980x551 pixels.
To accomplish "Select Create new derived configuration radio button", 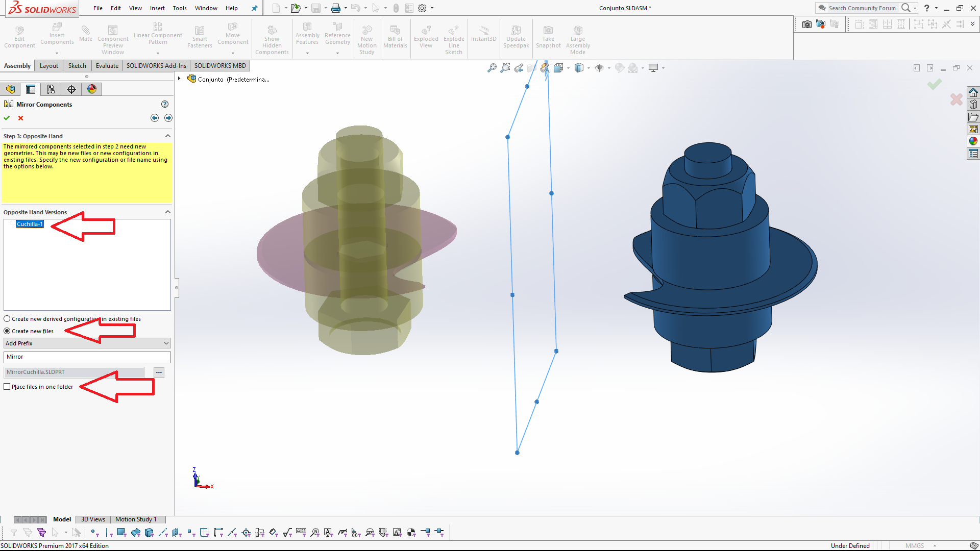I will (x=7, y=318).
